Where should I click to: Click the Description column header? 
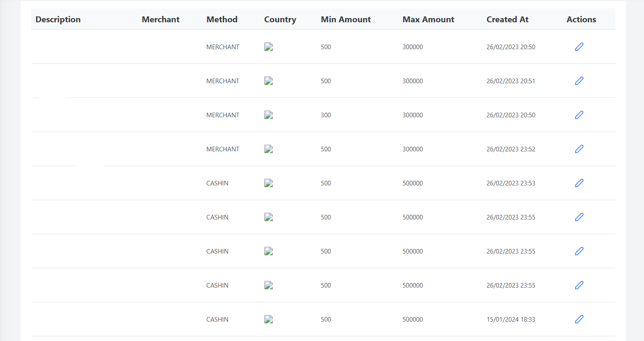58,19
